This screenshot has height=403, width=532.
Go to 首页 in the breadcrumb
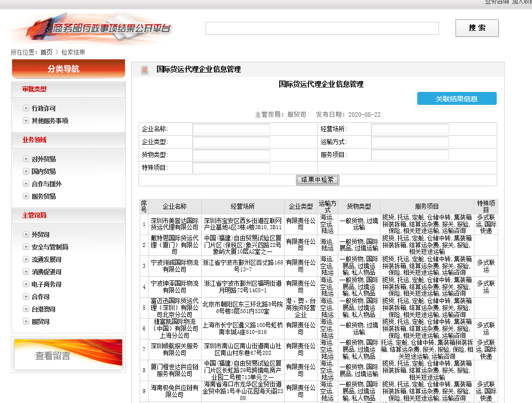tap(46, 52)
